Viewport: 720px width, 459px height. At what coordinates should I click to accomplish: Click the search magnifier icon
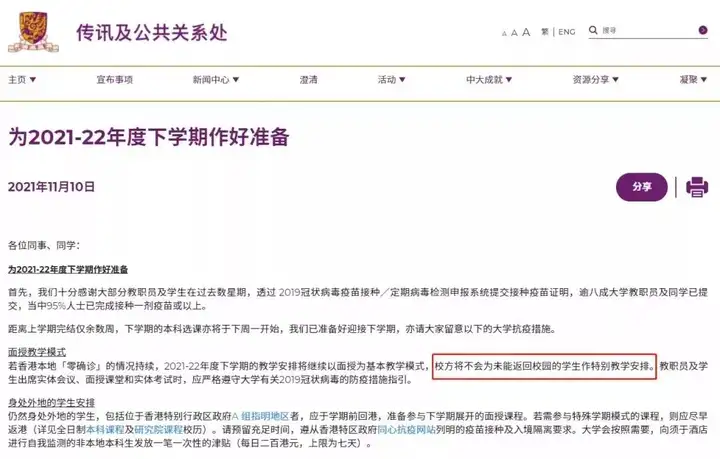click(593, 30)
